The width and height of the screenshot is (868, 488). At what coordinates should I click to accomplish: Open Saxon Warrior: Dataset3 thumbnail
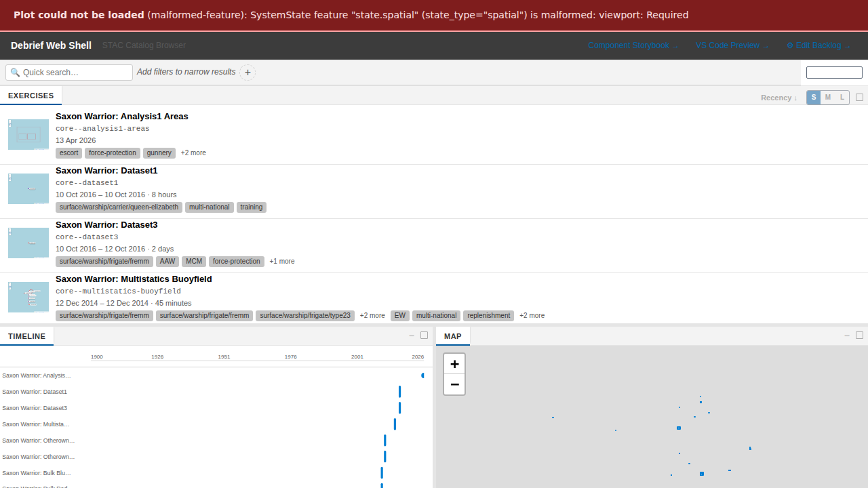pyautogui.click(x=28, y=243)
